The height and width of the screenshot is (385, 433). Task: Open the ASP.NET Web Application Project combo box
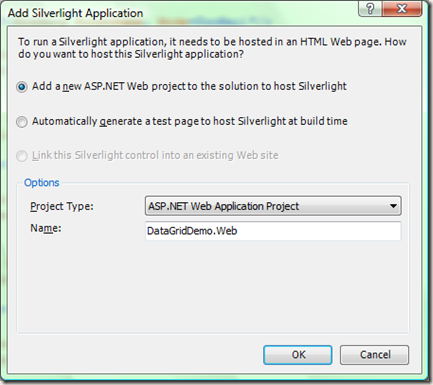coord(273,206)
